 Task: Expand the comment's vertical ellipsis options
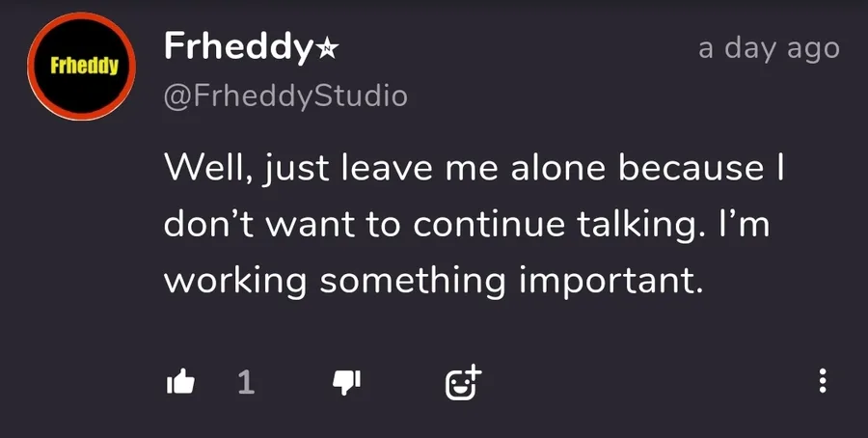(822, 381)
